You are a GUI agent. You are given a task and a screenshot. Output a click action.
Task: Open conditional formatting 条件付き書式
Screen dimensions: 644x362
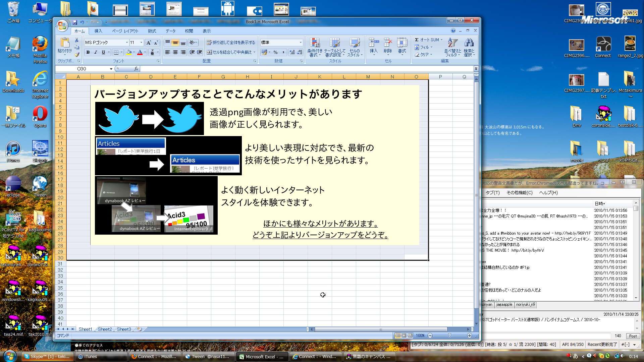315,47
